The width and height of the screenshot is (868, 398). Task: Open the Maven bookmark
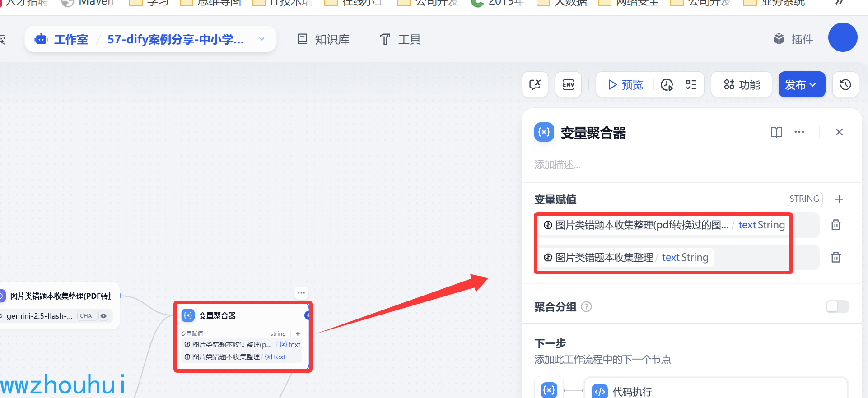88,3
